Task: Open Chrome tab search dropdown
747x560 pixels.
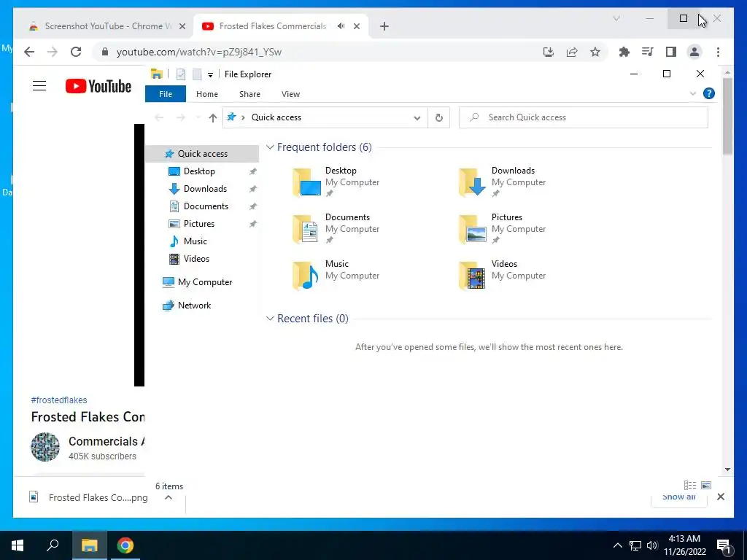Action: pyautogui.click(x=616, y=18)
